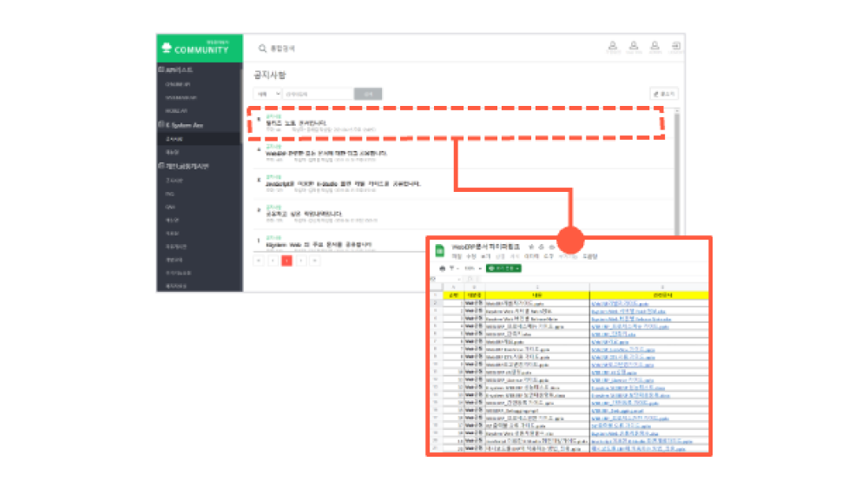
Task: Open the 도움말 menu in the Sheets window
Action: coord(590,256)
